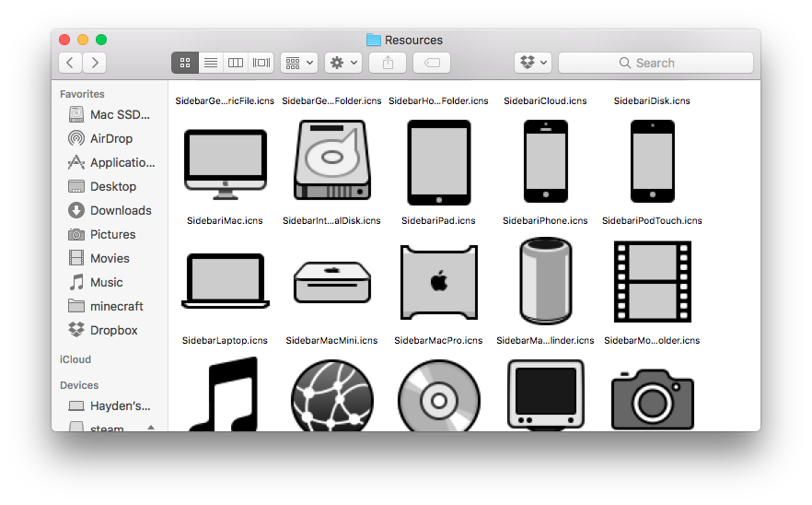The height and width of the screenshot is (505, 812).
Task: Open Applications in sidebar
Action: (110, 162)
